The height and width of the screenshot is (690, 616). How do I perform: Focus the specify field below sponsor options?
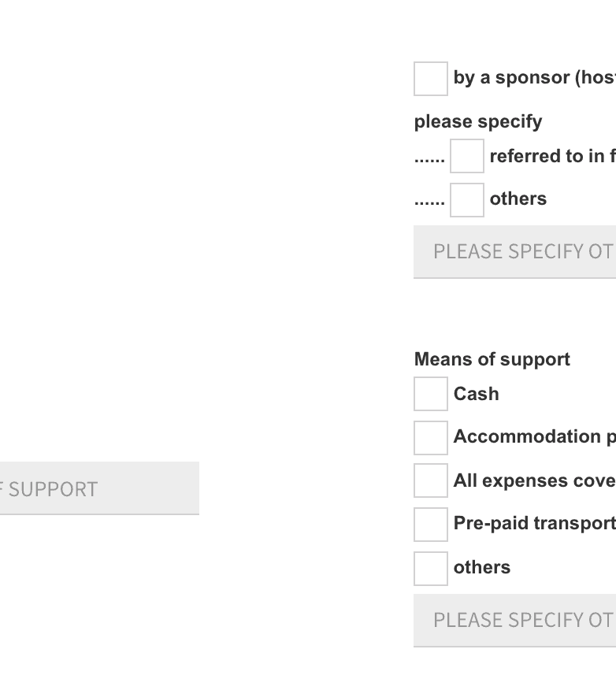514,252
